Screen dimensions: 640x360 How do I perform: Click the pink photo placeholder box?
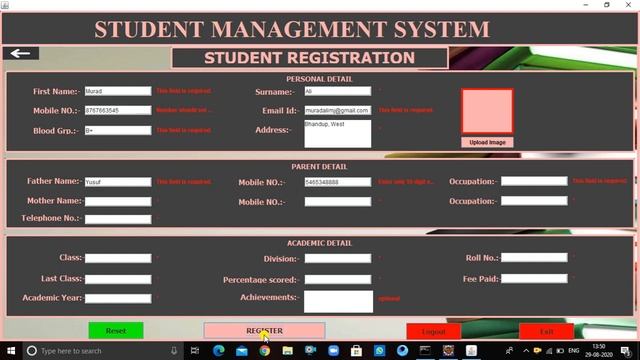pos(487,111)
